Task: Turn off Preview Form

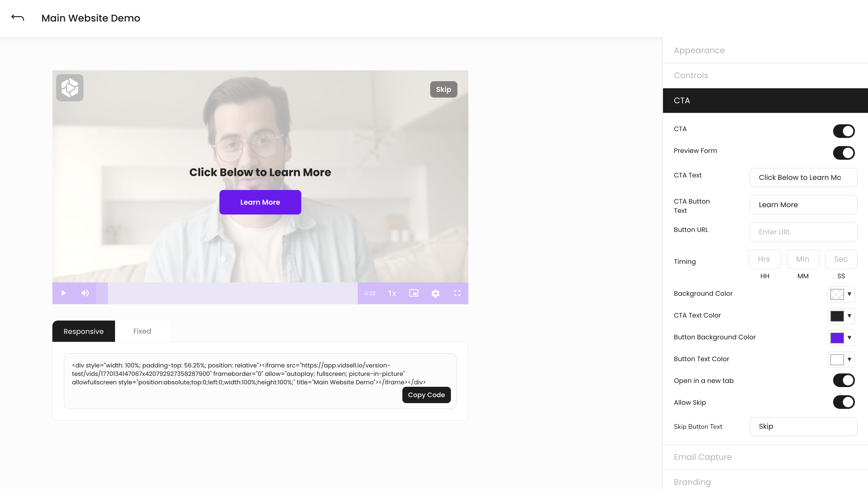Action: (844, 153)
